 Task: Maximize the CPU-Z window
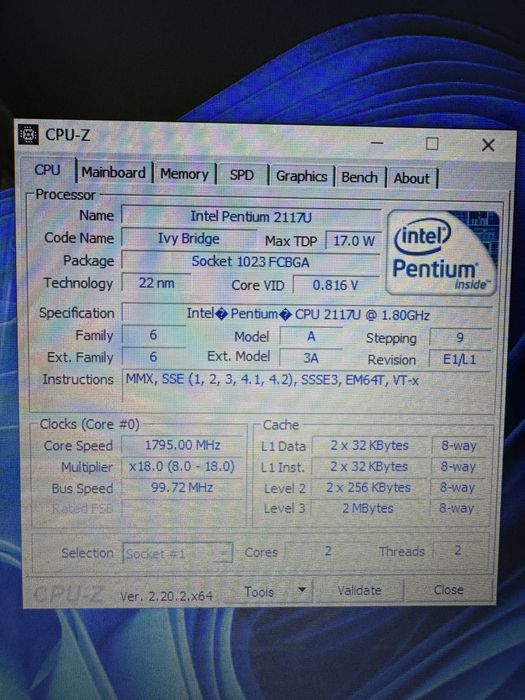point(432,144)
